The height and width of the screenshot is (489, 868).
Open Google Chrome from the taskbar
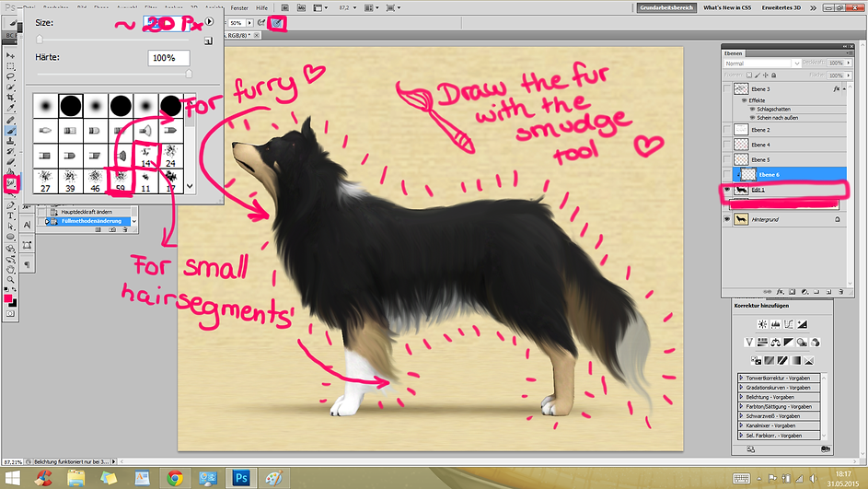[175, 478]
